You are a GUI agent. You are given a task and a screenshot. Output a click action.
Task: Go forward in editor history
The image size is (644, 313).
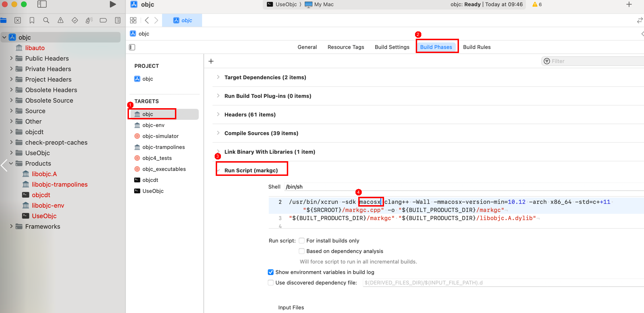pos(156,20)
